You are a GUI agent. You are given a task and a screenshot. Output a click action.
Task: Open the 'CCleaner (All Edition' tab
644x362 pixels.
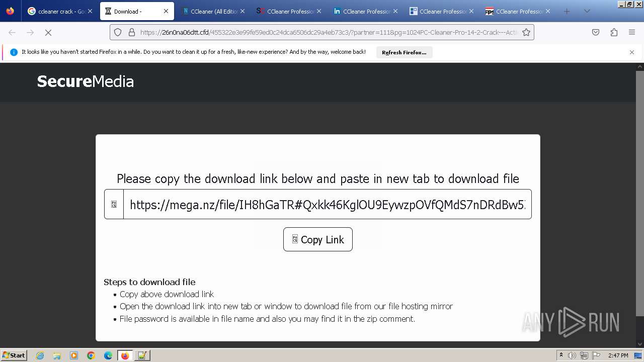tap(214, 11)
